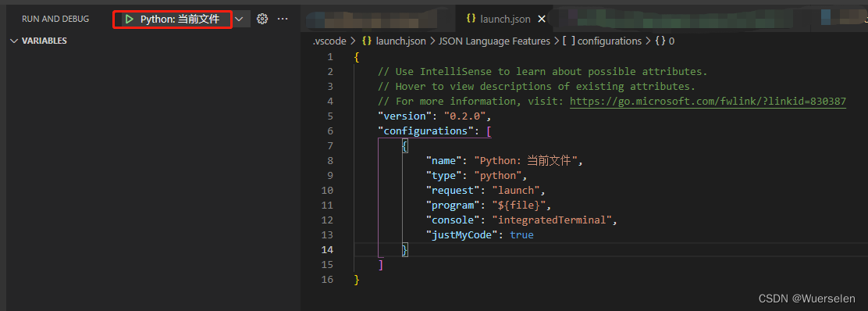Click the "program" key on line 11
Viewport: 868px width, 311px height.
(x=453, y=206)
